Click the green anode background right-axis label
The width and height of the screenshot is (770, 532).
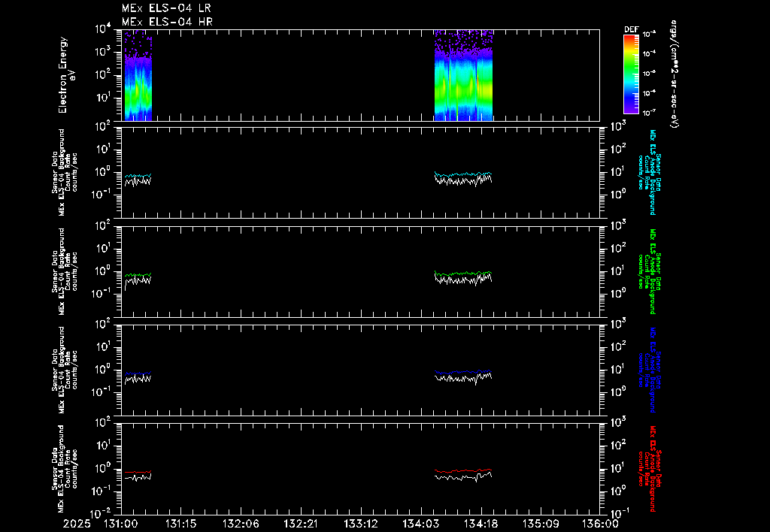tap(649, 271)
